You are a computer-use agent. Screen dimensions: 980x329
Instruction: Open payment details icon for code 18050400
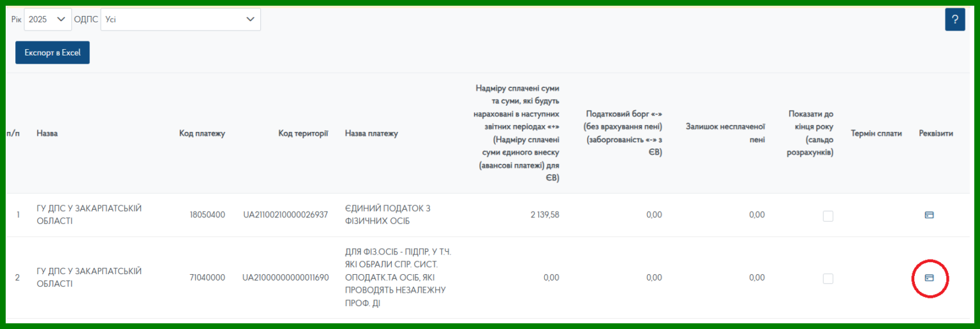929,216
